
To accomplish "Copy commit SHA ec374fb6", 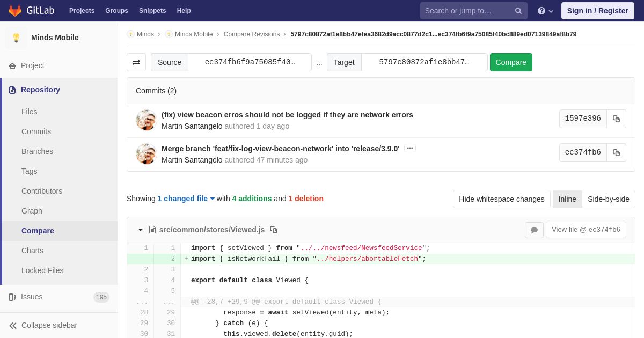I will [616, 152].
